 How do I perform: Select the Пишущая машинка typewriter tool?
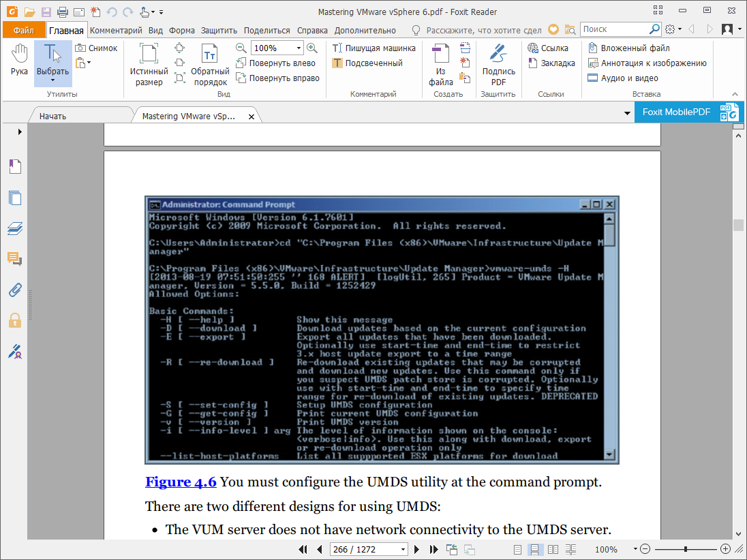pos(374,48)
